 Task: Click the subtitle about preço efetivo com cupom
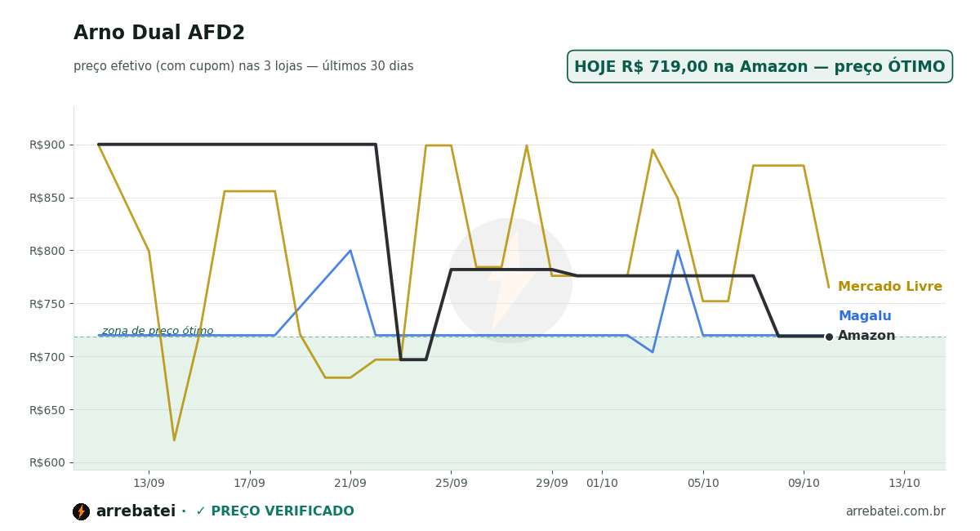click(243, 66)
